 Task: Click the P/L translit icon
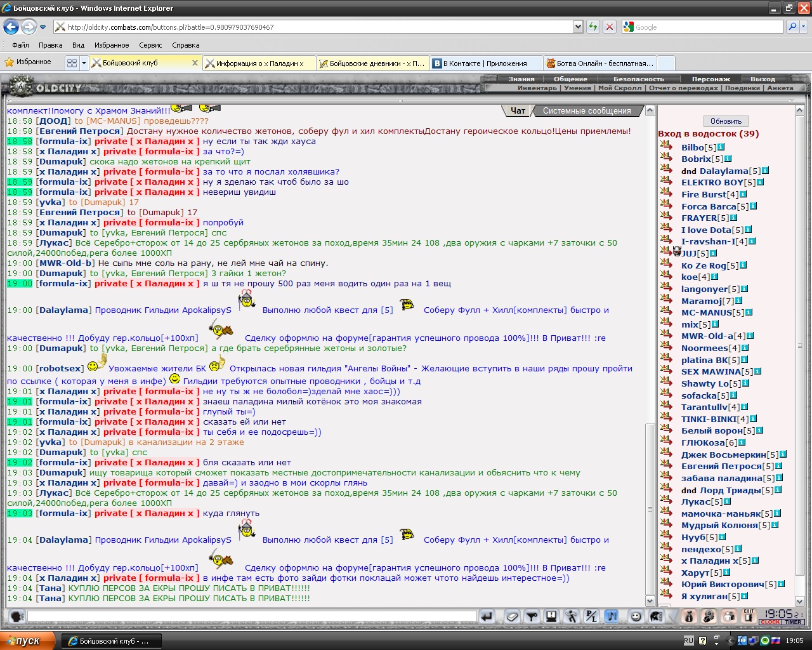click(591, 616)
